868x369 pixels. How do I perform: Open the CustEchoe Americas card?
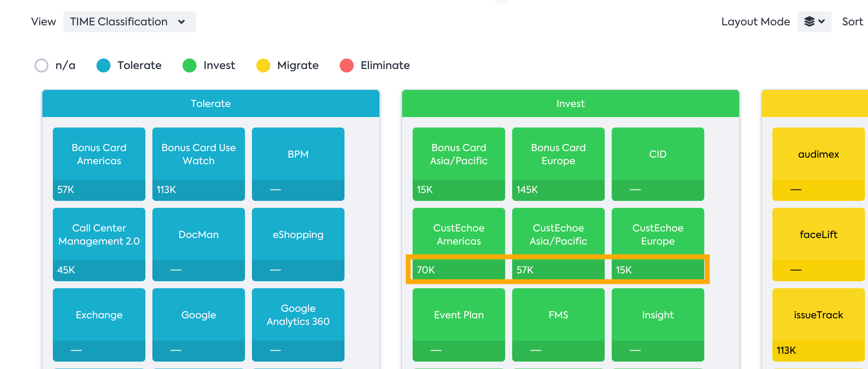[459, 245]
